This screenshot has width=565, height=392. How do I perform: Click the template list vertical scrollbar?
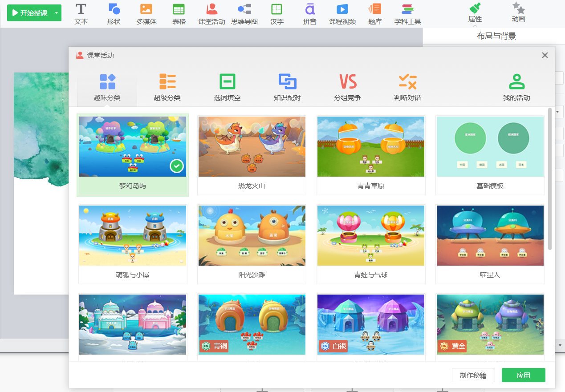[550, 179]
